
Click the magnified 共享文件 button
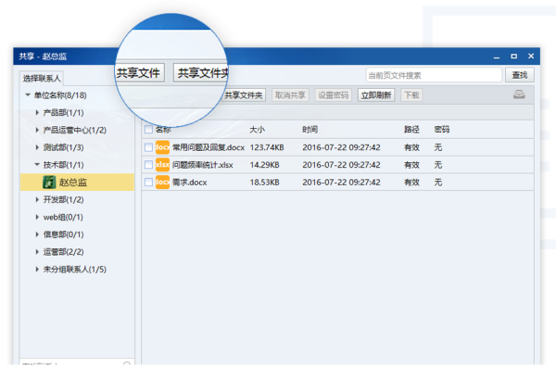coord(139,72)
